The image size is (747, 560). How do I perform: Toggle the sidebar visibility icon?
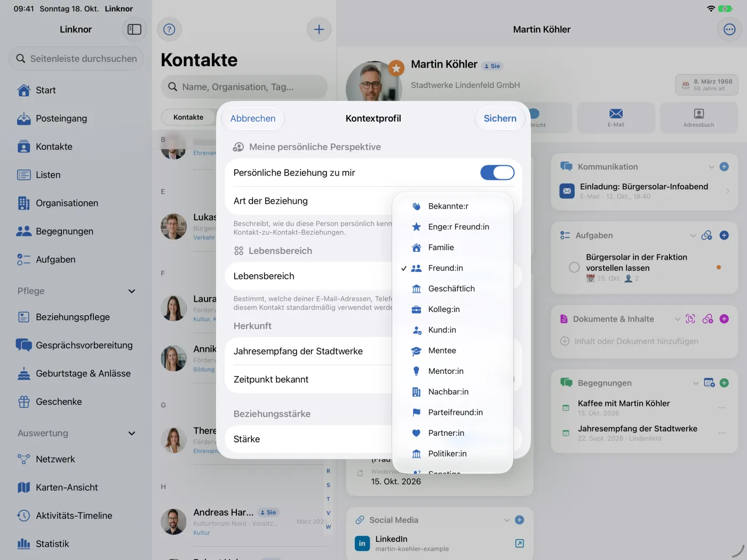pyautogui.click(x=134, y=29)
